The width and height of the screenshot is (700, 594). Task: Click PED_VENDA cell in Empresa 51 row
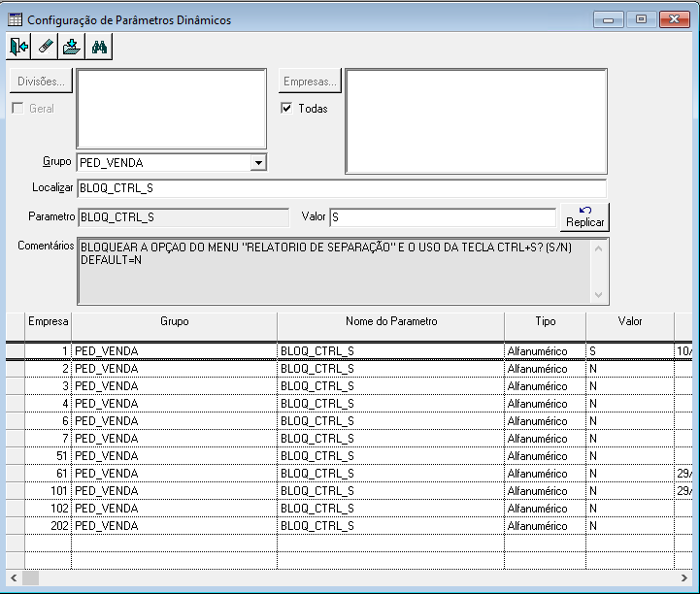[x=174, y=455]
